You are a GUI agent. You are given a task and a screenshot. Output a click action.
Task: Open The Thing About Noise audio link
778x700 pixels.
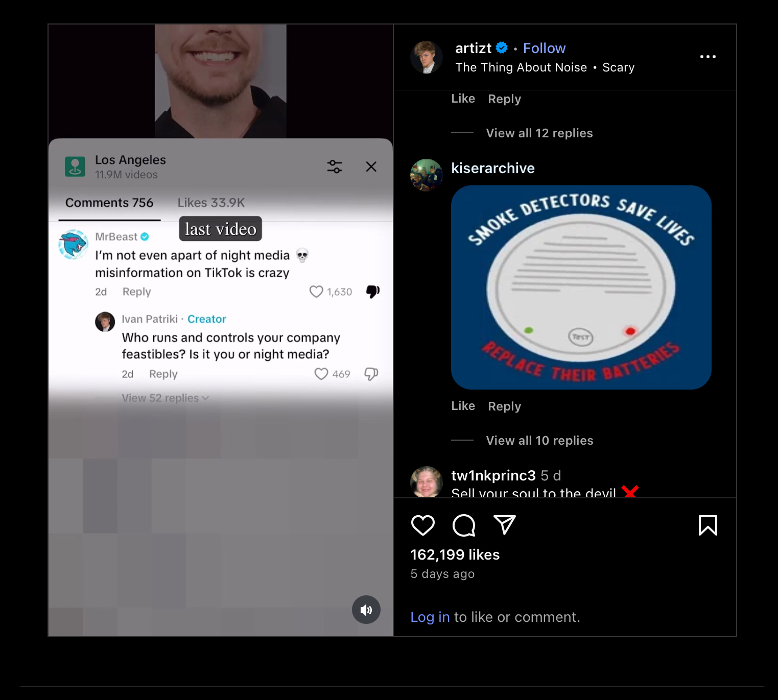[521, 67]
